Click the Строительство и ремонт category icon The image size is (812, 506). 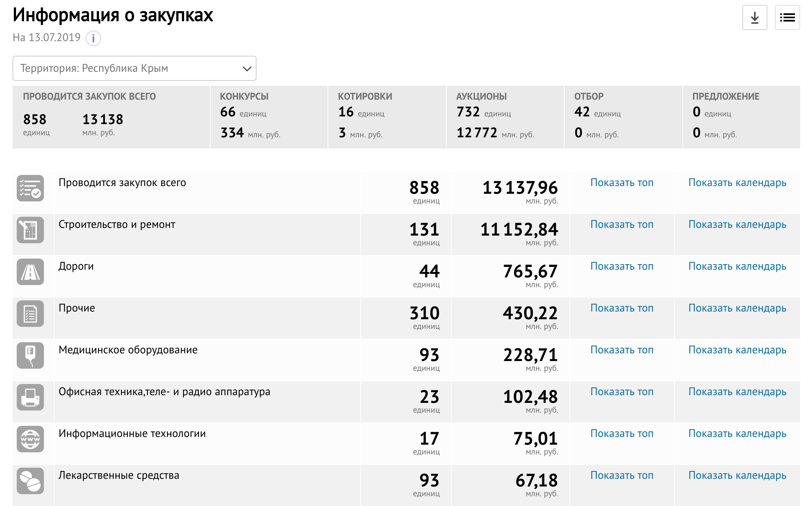click(30, 230)
